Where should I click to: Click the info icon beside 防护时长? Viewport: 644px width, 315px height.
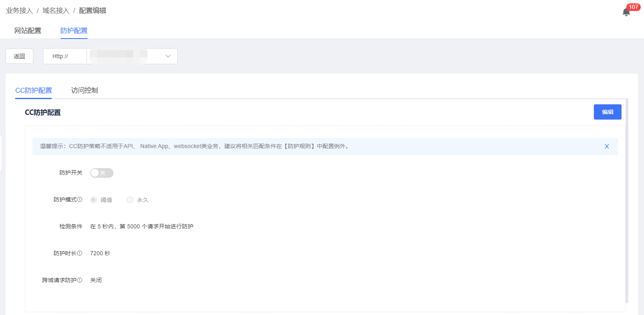[80, 253]
